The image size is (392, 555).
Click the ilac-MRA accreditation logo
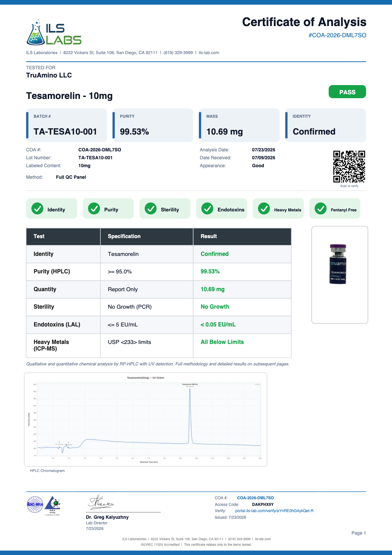35,505
